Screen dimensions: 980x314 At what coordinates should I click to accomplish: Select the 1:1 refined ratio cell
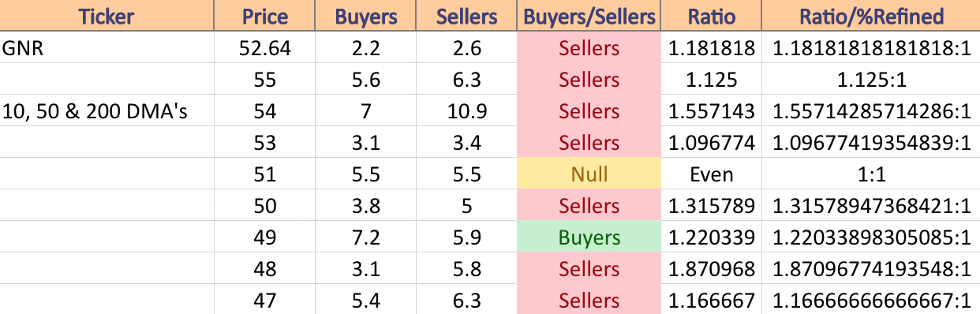[x=871, y=174]
